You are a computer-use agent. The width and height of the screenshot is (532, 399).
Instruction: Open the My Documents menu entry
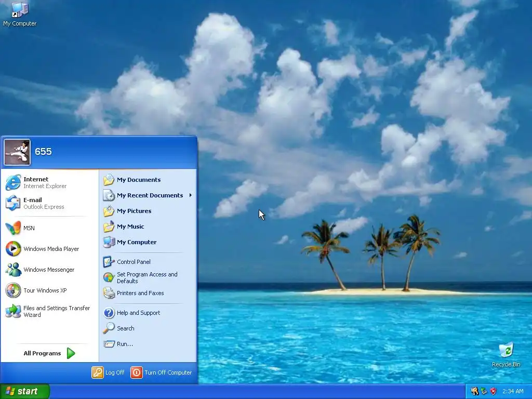tap(148, 180)
